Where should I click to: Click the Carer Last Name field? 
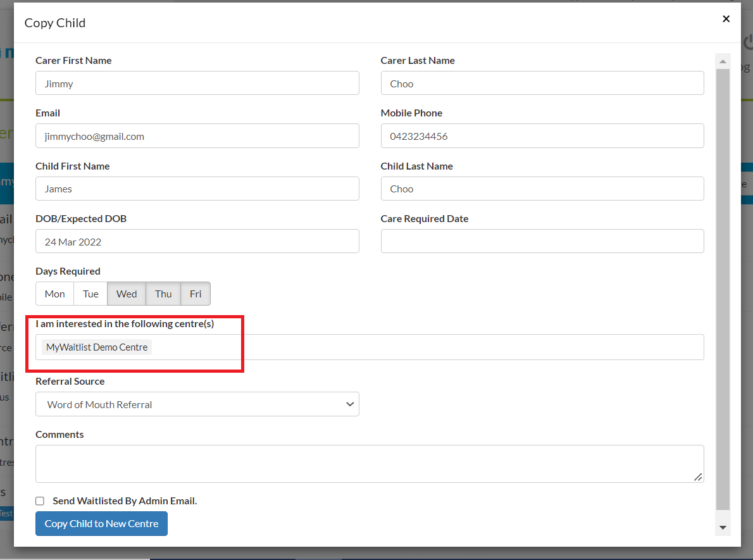click(542, 83)
